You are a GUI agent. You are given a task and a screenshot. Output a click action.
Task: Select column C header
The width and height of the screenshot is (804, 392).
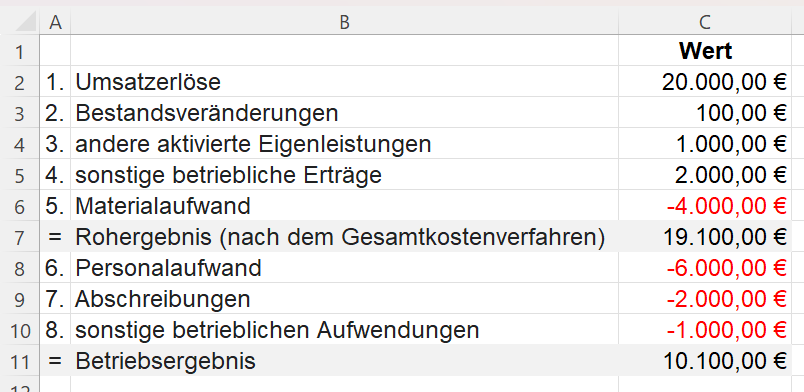pos(705,22)
